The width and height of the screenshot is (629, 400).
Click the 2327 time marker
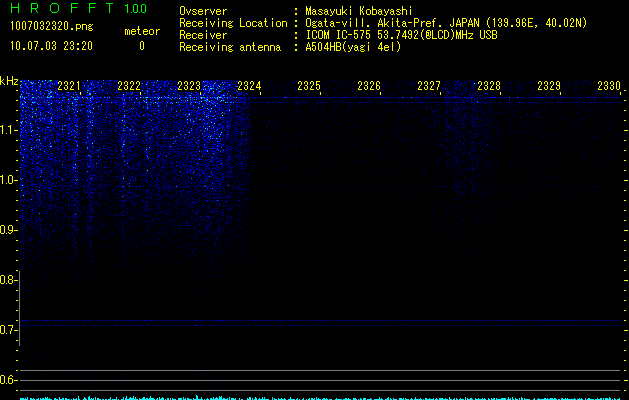pyautogui.click(x=429, y=86)
